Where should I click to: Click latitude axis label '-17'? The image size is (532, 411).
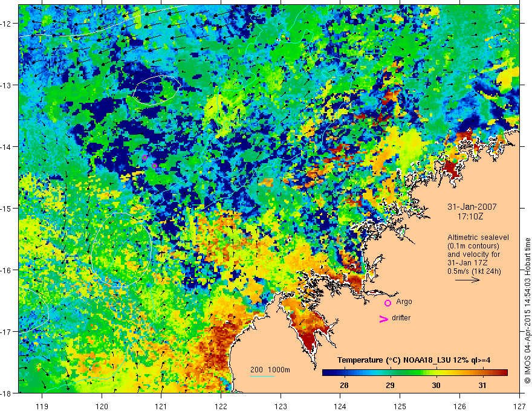[7, 332]
